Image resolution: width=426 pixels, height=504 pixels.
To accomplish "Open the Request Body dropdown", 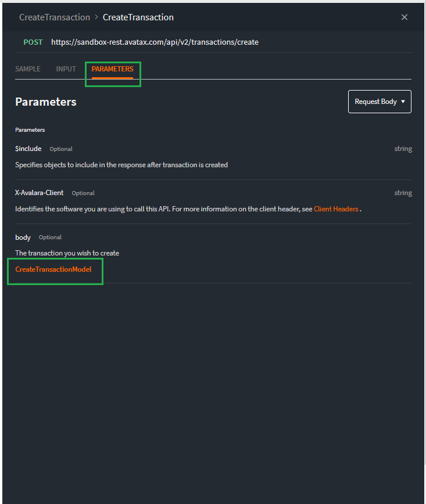I will pyautogui.click(x=375, y=102).
